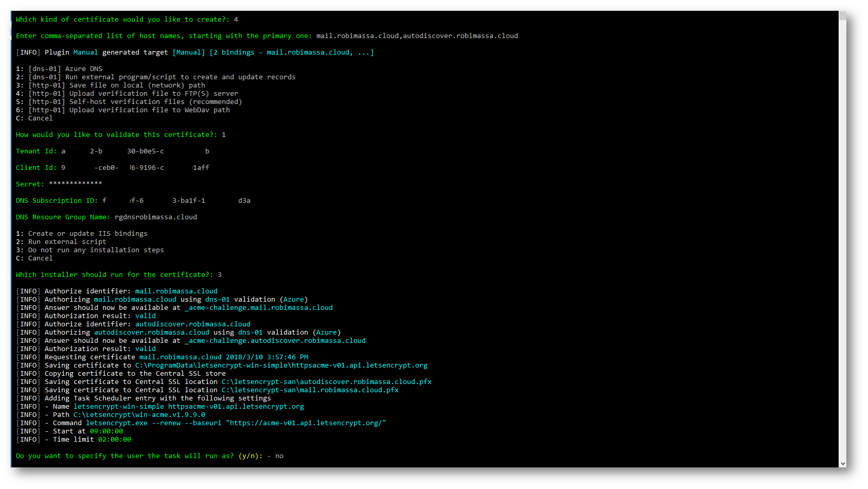
Task: Click the 'DNS Subscription ID:' label
Action: coord(57,201)
